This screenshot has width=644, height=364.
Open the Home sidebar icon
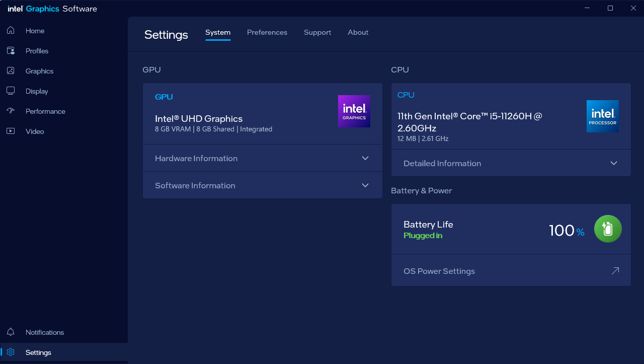(x=11, y=31)
